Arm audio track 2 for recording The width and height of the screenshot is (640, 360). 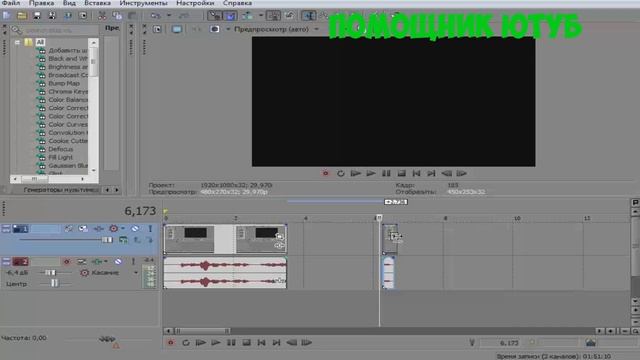point(67,262)
